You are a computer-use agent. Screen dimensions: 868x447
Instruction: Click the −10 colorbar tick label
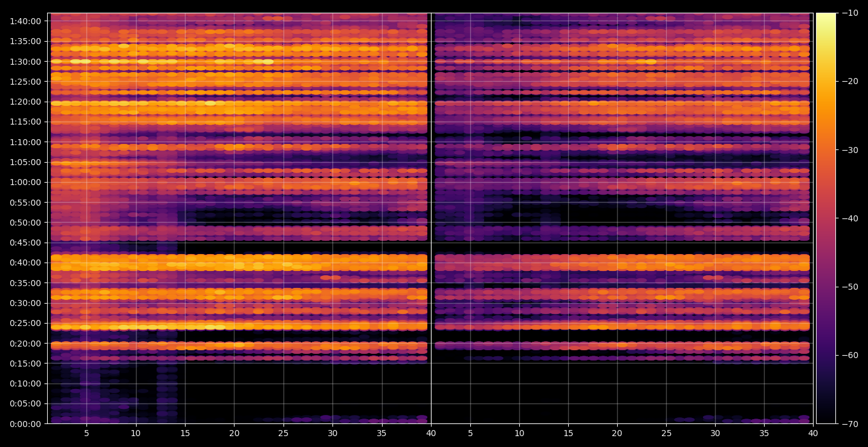tap(850, 13)
